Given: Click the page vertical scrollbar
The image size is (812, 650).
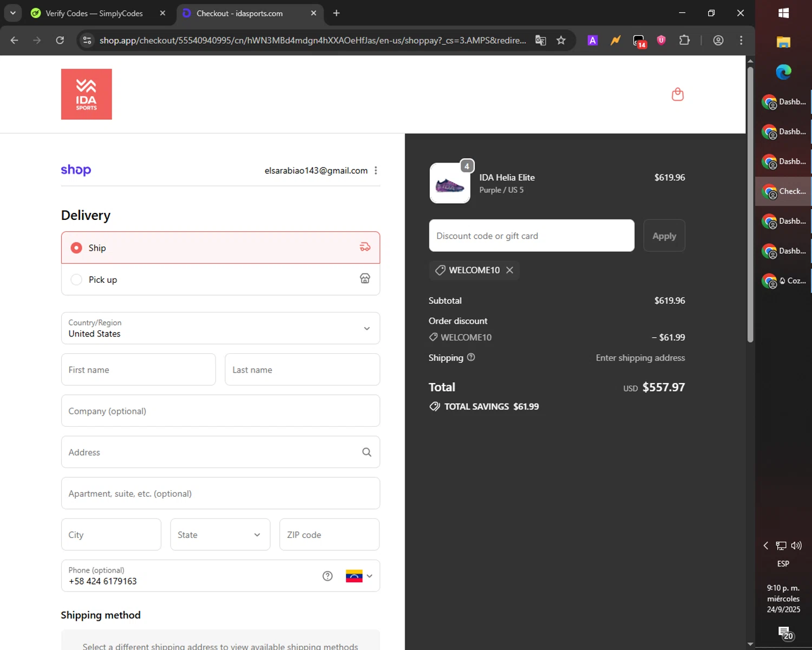Looking at the screenshot, I should 750,205.
